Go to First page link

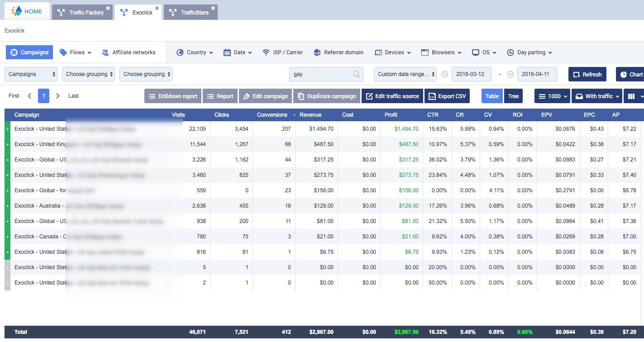(14, 96)
